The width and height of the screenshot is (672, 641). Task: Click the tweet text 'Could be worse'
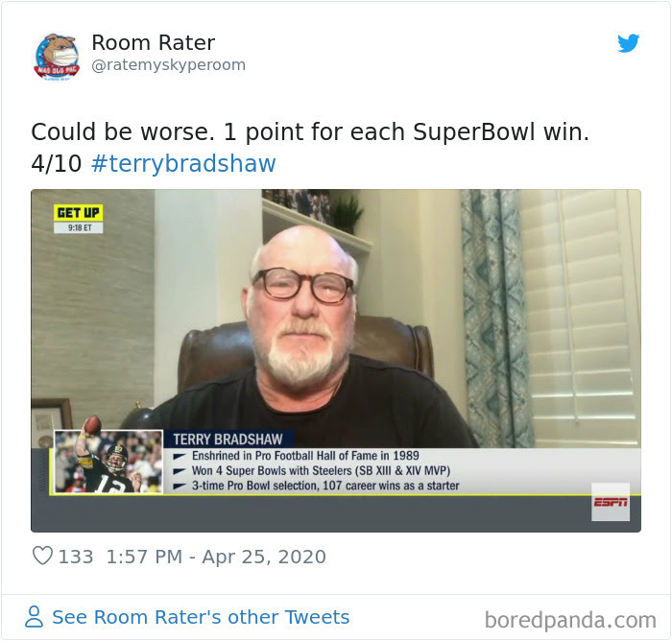click(123, 131)
